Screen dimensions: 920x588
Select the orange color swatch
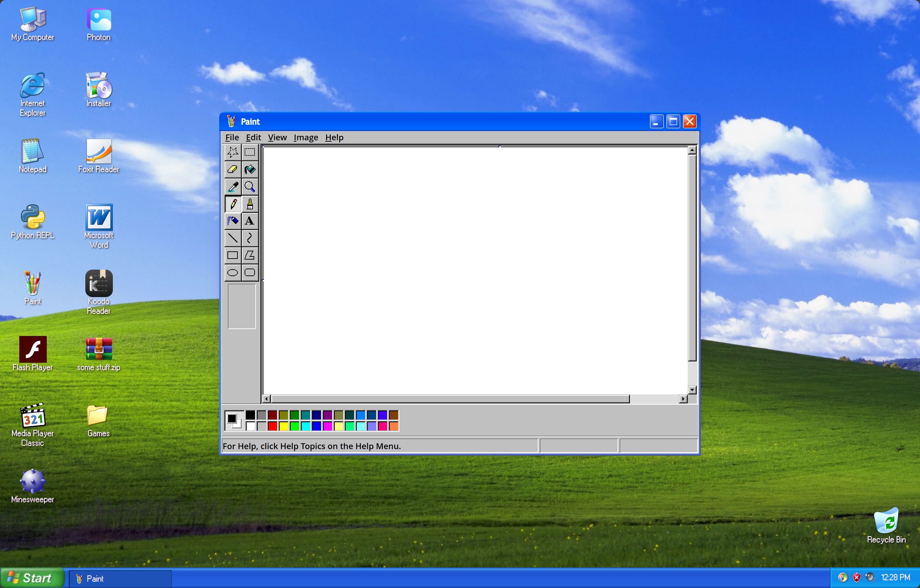coord(394,426)
